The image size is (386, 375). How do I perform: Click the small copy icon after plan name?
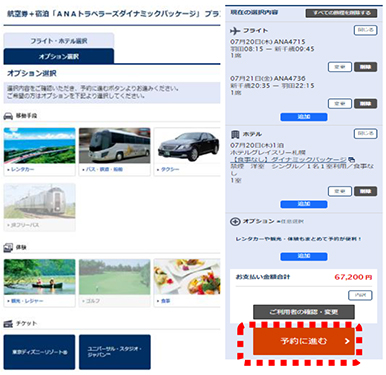(352, 160)
